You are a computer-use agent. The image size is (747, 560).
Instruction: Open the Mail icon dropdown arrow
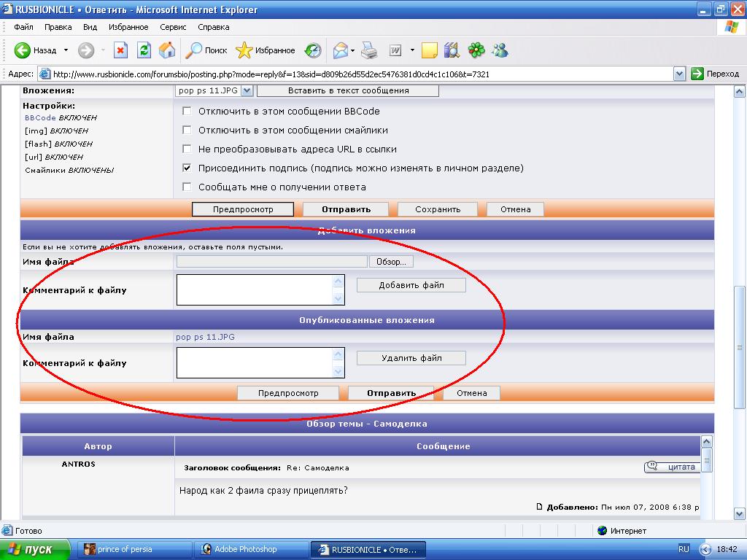(352, 50)
